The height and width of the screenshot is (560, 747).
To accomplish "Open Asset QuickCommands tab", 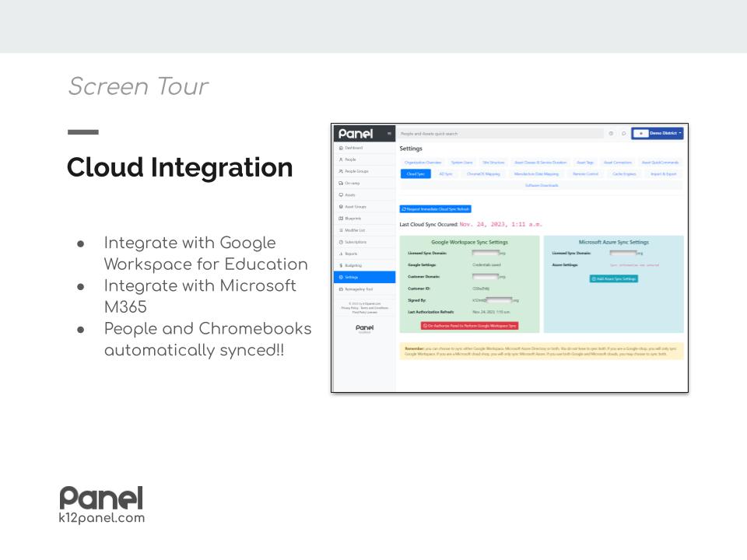I will pyautogui.click(x=660, y=163).
